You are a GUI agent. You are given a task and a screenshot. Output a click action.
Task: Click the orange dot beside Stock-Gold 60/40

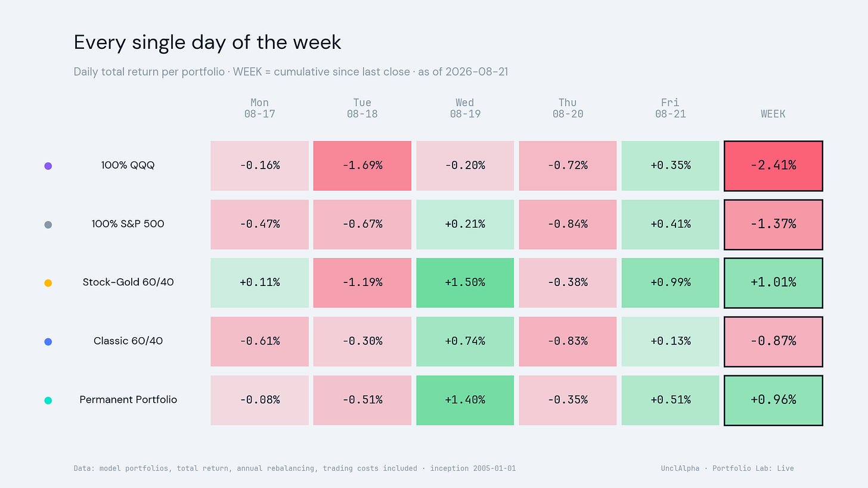click(x=48, y=283)
